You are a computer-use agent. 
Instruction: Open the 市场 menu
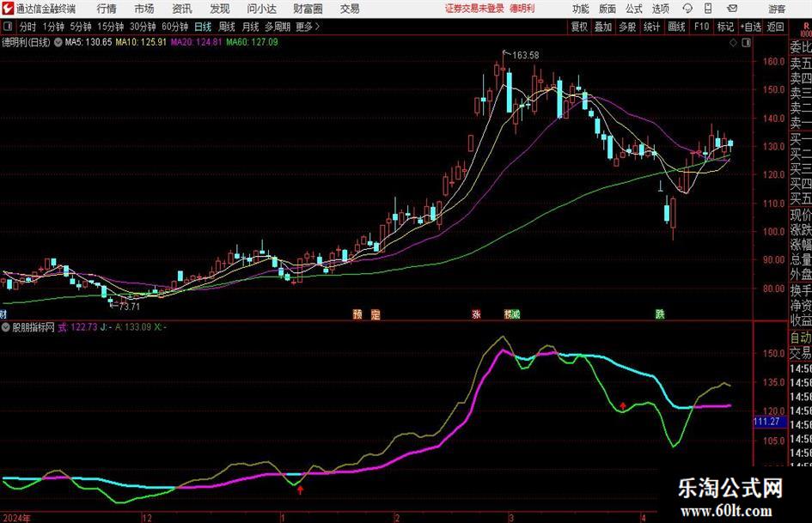[144, 9]
